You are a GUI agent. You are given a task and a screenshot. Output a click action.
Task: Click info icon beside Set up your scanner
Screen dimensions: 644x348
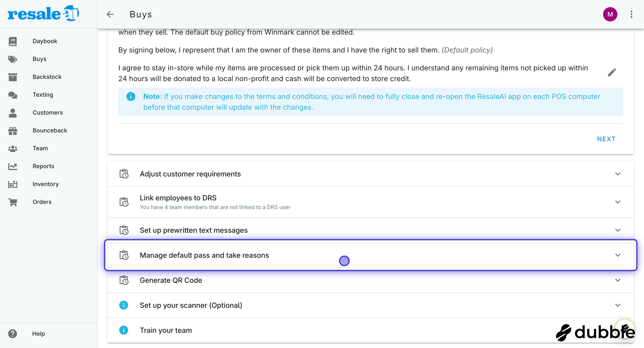click(x=123, y=305)
